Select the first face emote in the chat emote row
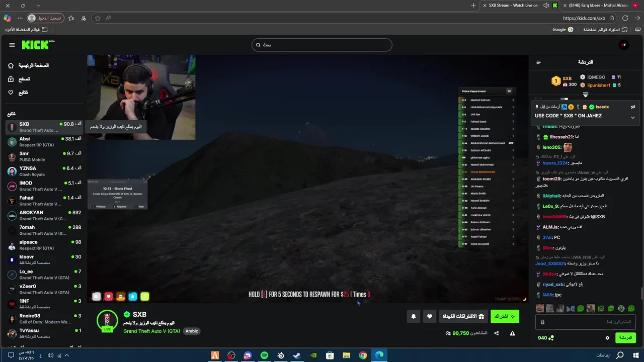 [540, 308]
